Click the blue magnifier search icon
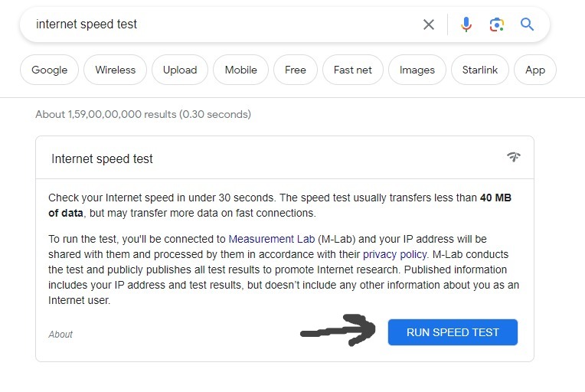 [x=527, y=24]
